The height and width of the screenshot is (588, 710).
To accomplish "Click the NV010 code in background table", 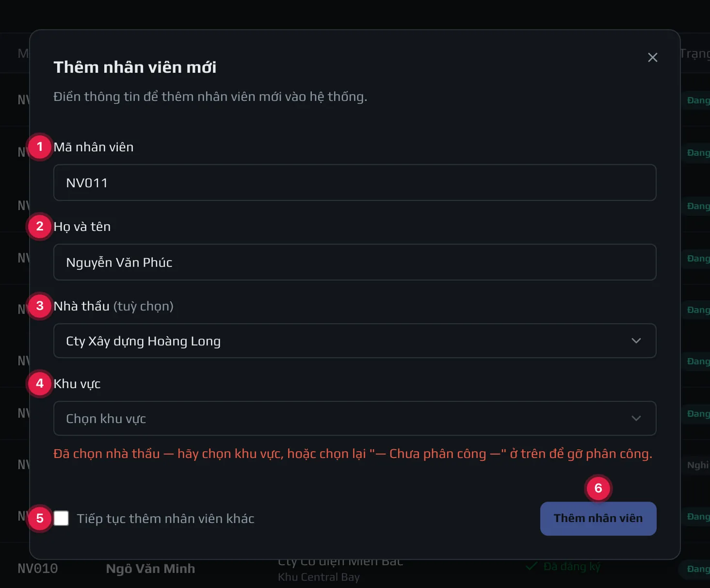I will coord(38,568).
